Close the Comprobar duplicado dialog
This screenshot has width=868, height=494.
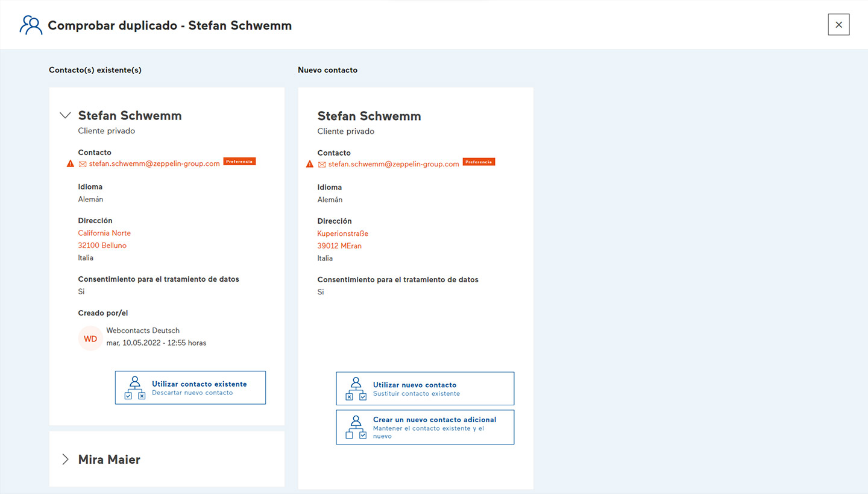838,25
